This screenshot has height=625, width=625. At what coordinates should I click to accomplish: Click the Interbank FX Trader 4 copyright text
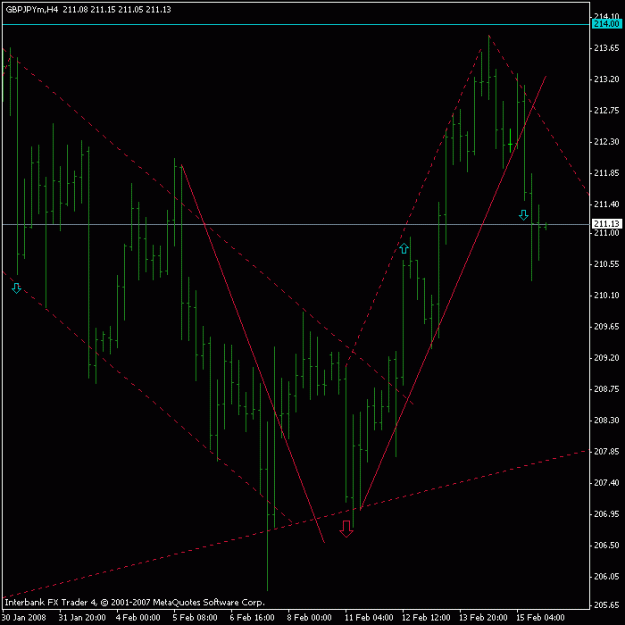134,602
